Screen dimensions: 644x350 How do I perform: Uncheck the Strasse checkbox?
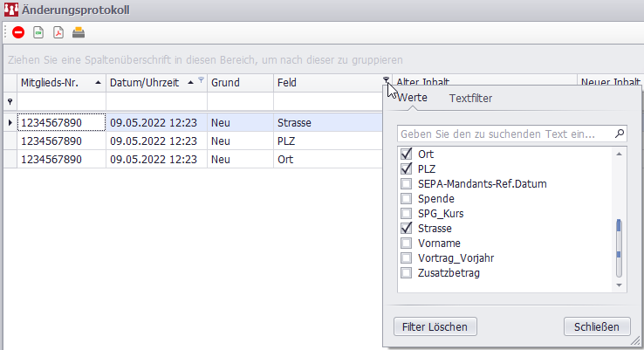406,228
